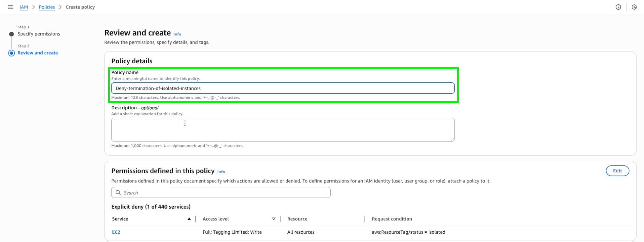Open Info link next to Review and create
Image resolution: width=644 pixels, height=242 pixels.
pos(177,34)
